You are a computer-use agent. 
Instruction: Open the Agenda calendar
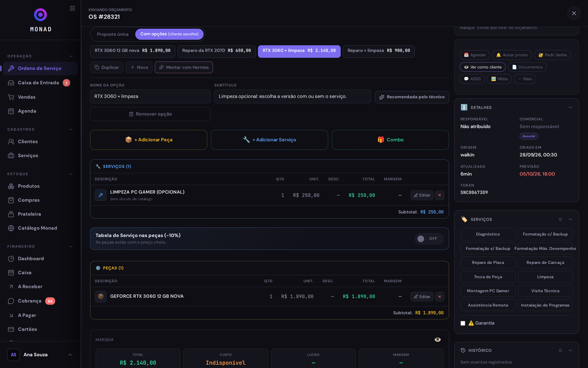click(x=40, y=111)
